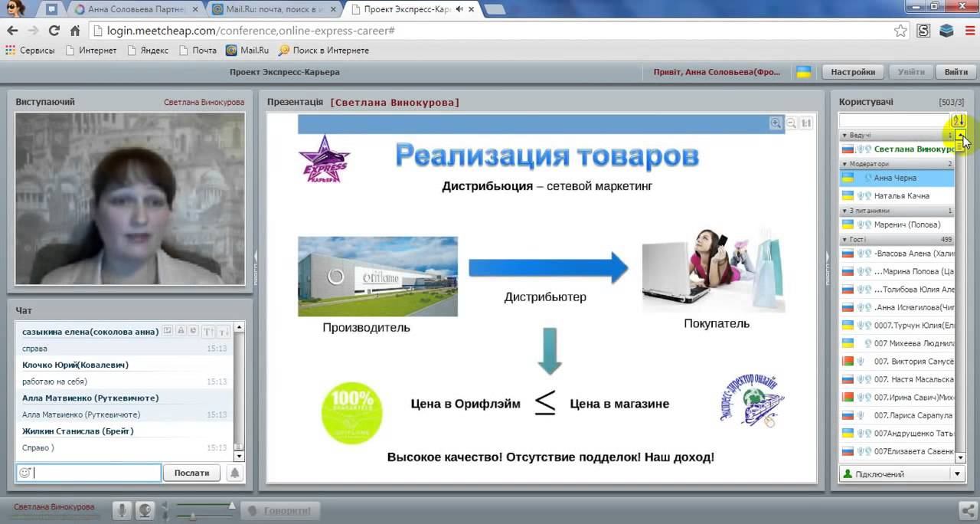980x524 pixels.
Task: Reload the page in the browser
Action: 54,31
